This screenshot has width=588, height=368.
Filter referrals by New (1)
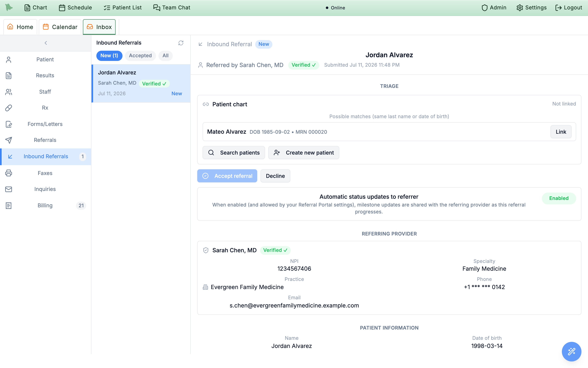109,56
